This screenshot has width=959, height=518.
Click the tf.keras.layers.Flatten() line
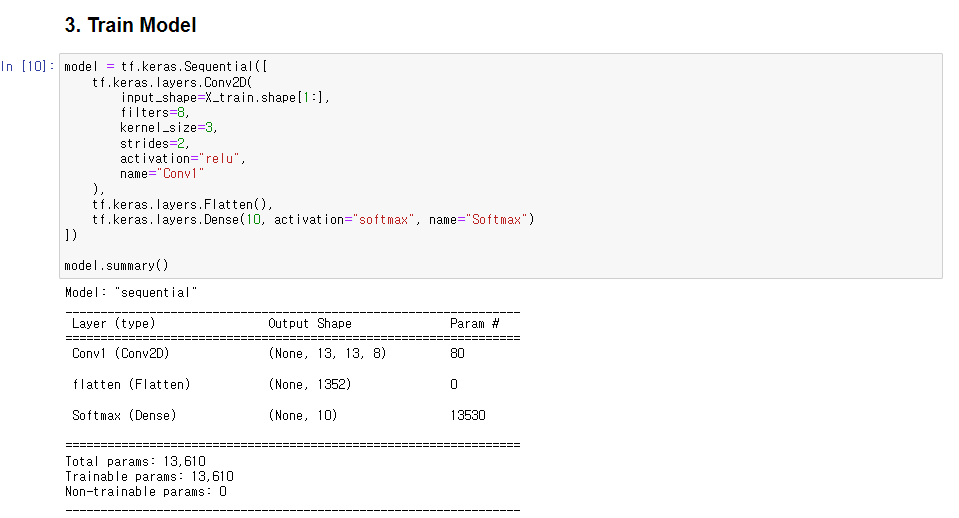pyautogui.click(x=182, y=204)
